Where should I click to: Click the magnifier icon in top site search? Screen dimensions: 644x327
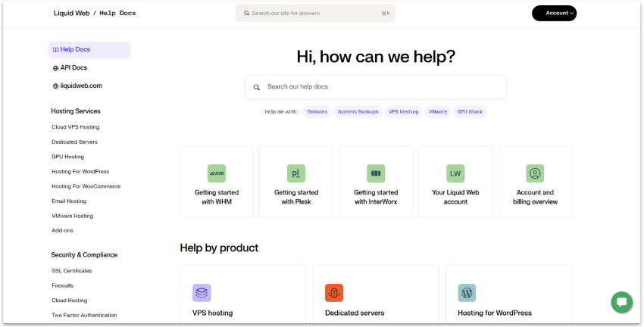247,13
